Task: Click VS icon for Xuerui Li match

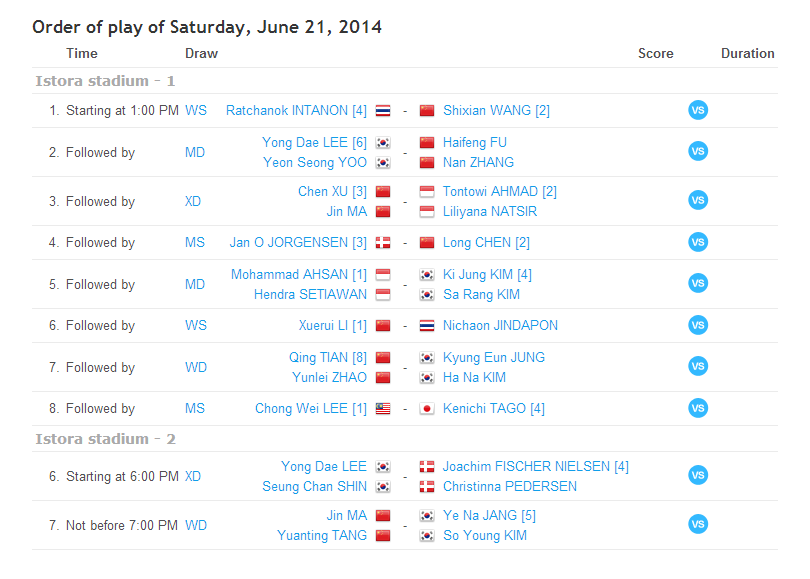Action: click(x=698, y=325)
